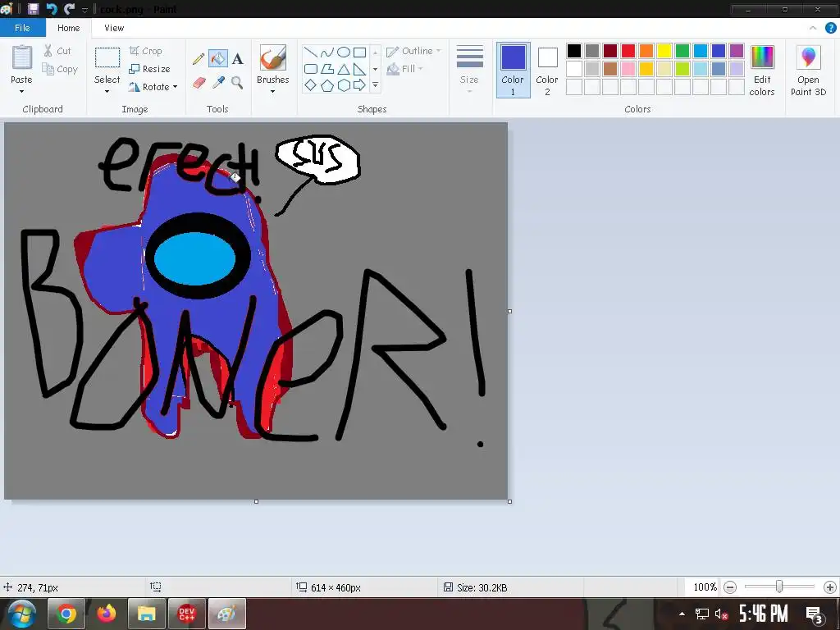Choose the Polygon shape
This screenshot has width=840, height=630.
(326, 69)
